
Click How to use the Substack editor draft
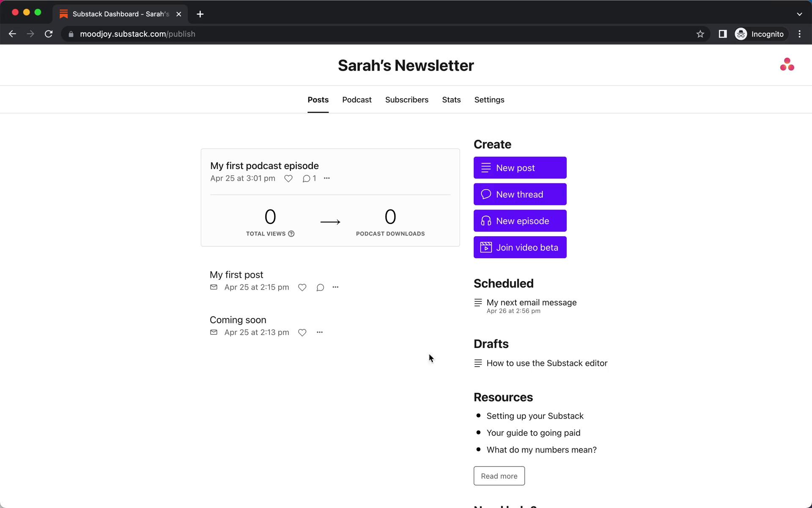547,363
